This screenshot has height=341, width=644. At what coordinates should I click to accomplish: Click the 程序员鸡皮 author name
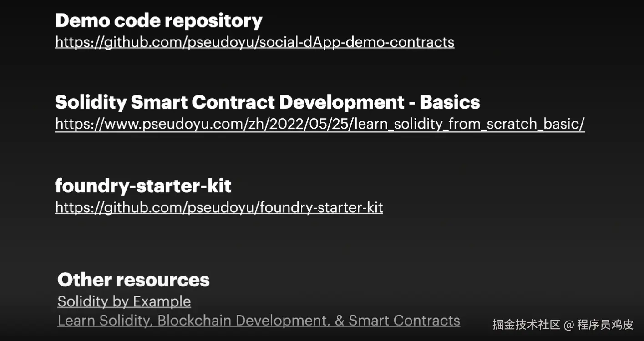[605, 325]
